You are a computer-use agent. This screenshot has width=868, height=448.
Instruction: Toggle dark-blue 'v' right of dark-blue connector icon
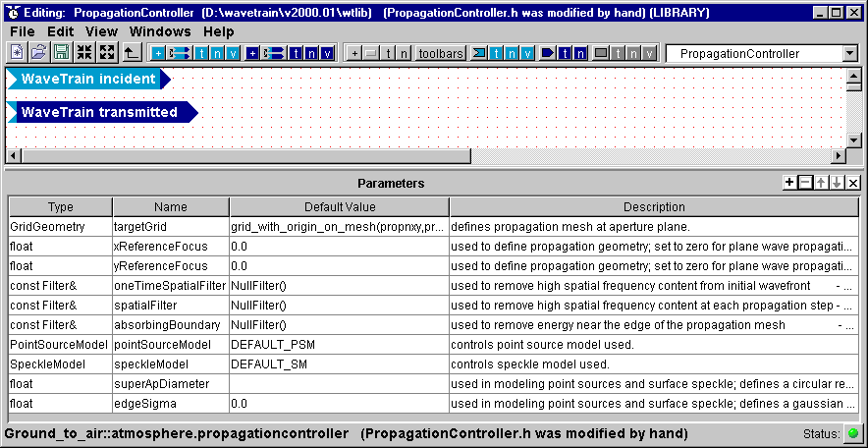[327, 53]
